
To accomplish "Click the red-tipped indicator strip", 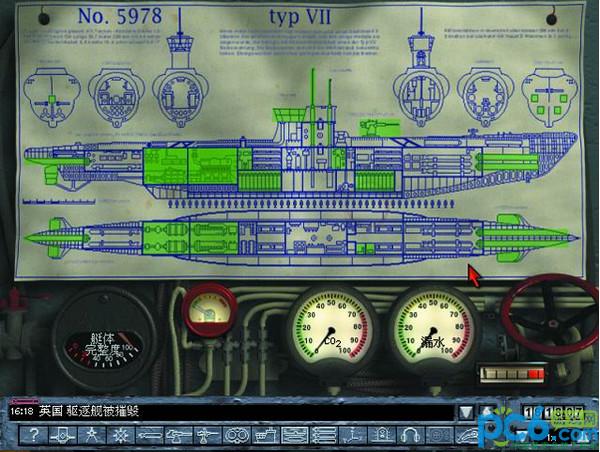I will pyautogui.click(x=512, y=374).
